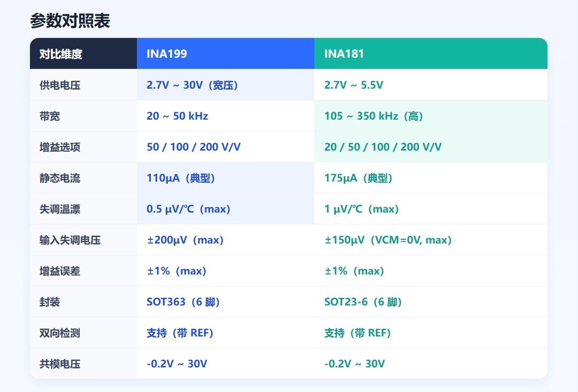Click the INA181 ±1%（max）cell
This screenshot has height=392, width=578.
pyautogui.click(x=431, y=271)
